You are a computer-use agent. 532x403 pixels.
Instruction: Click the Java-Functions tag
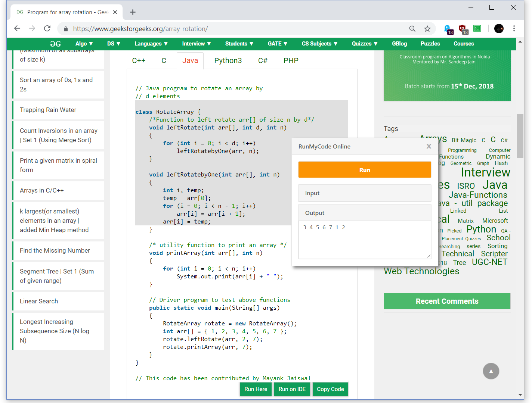click(478, 195)
